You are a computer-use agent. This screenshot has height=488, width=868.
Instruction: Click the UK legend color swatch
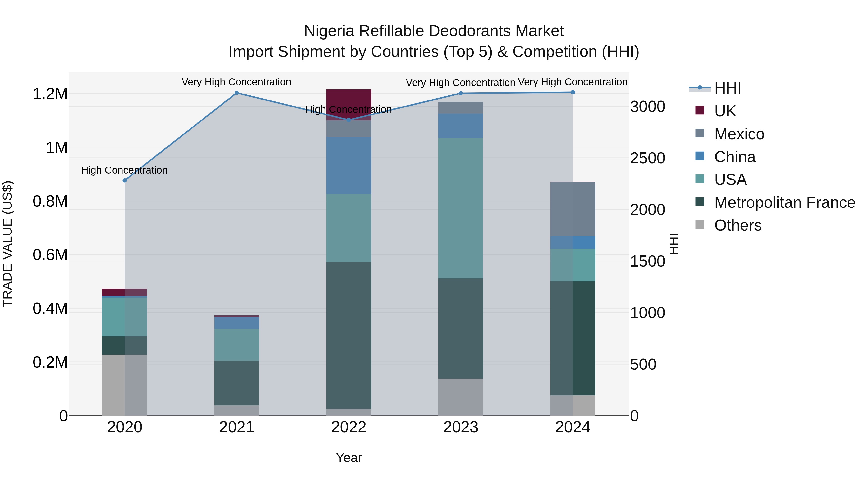[x=700, y=110]
